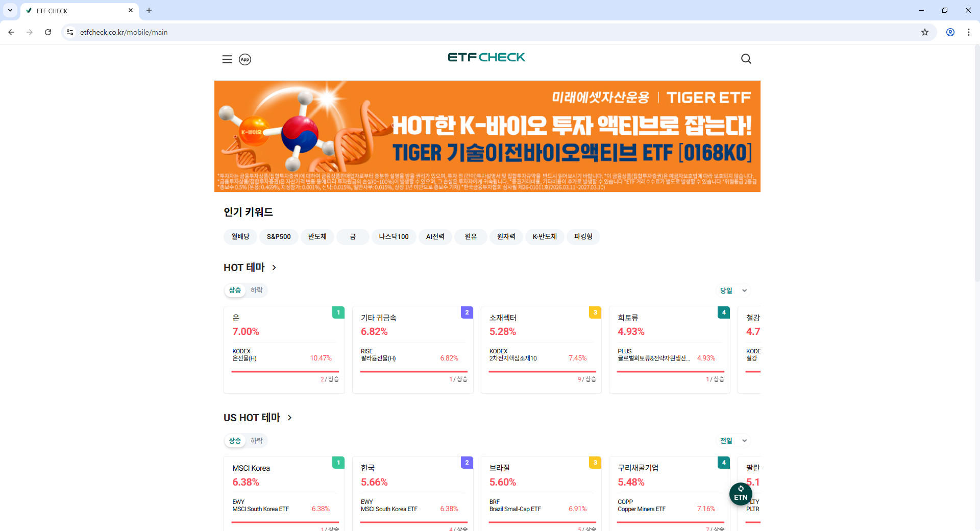Open Chrome's three-dot menu

pyautogui.click(x=969, y=32)
